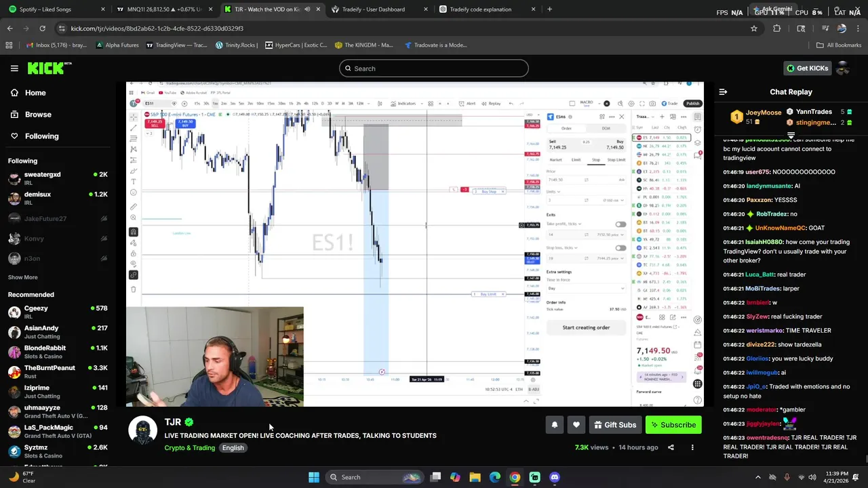Show hidden system tray icons
The height and width of the screenshot is (488, 868).
tap(757, 477)
